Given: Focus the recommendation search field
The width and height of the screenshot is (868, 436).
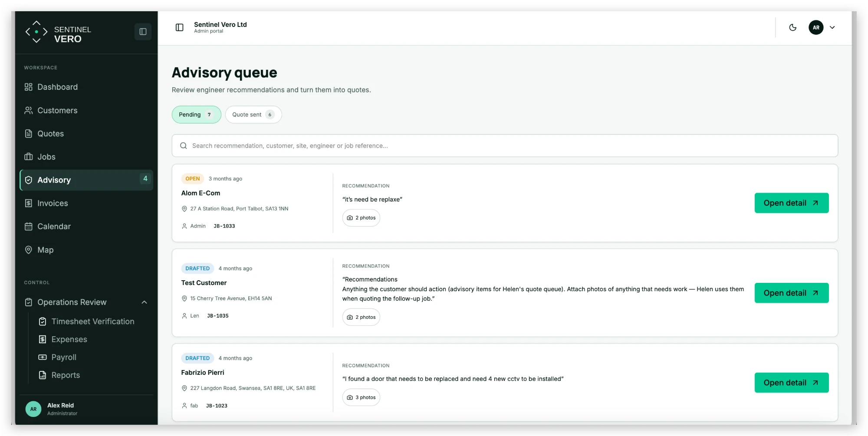Looking at the screenshot, I should click(505, 146).
